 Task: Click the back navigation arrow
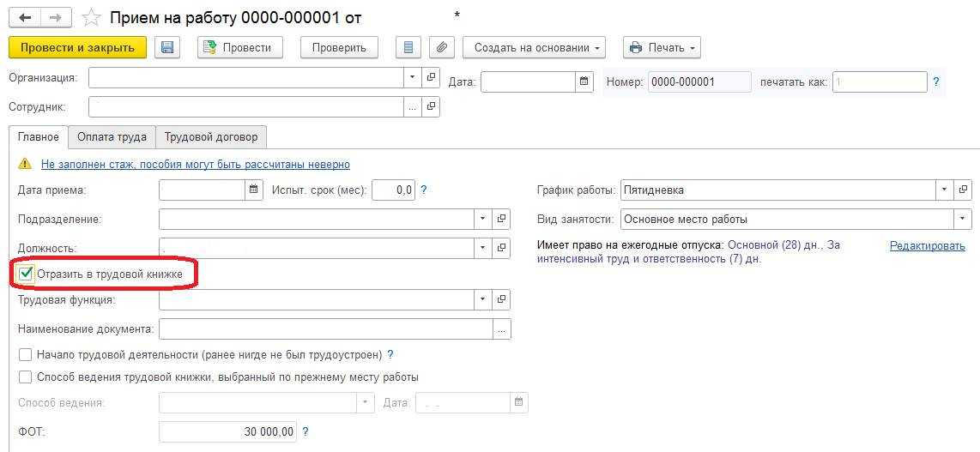click(26, 18)
